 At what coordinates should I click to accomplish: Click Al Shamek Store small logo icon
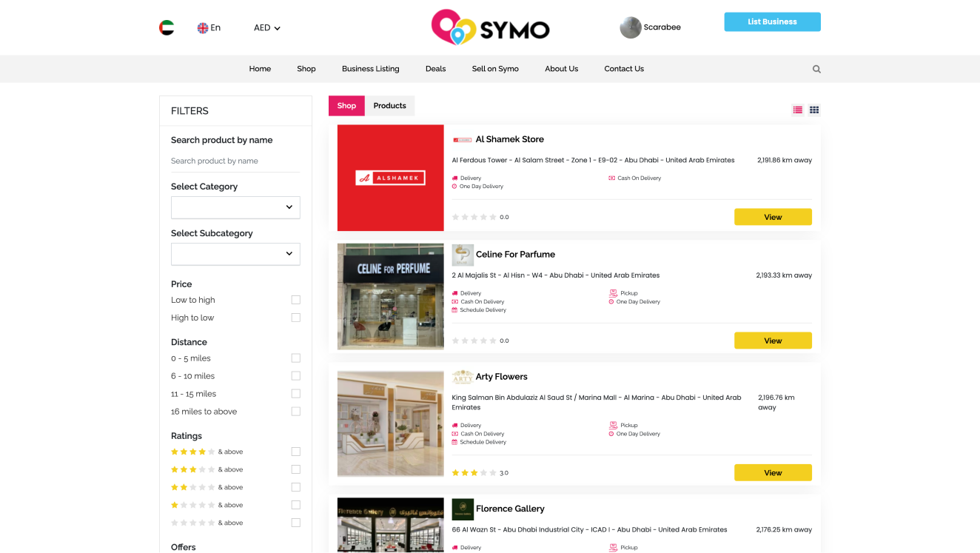coord(462,139)
